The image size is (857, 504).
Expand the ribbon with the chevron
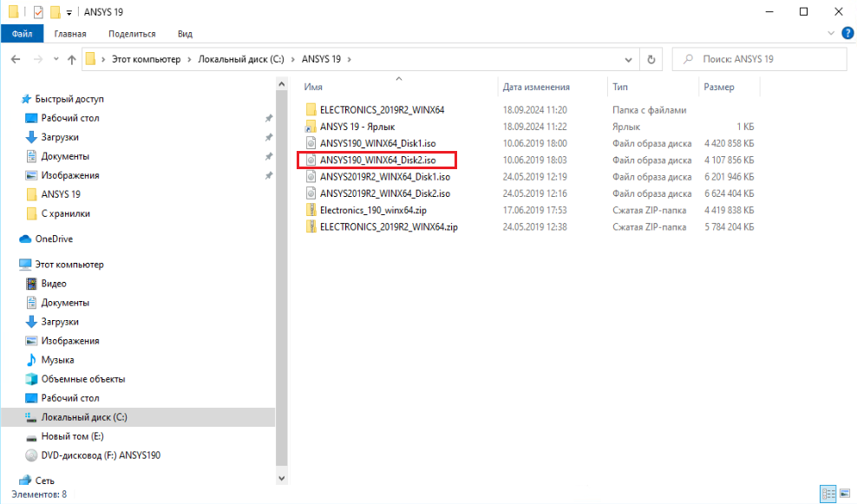point(830,33)
